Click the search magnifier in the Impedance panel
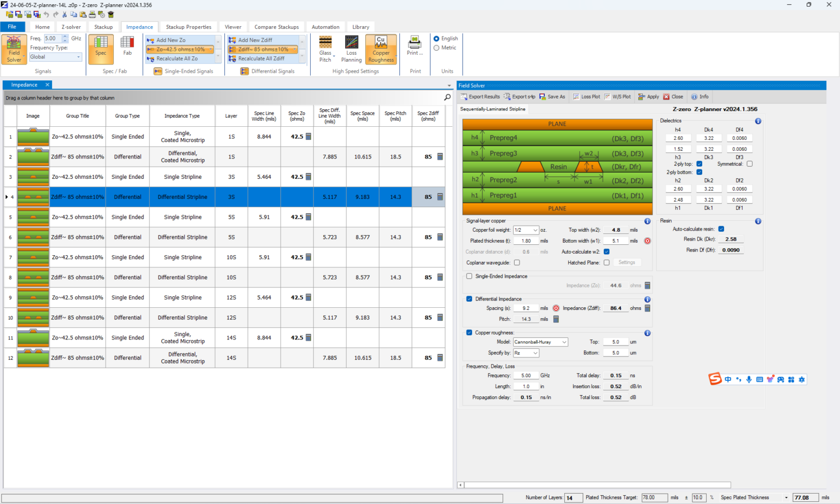 point(447,97)
